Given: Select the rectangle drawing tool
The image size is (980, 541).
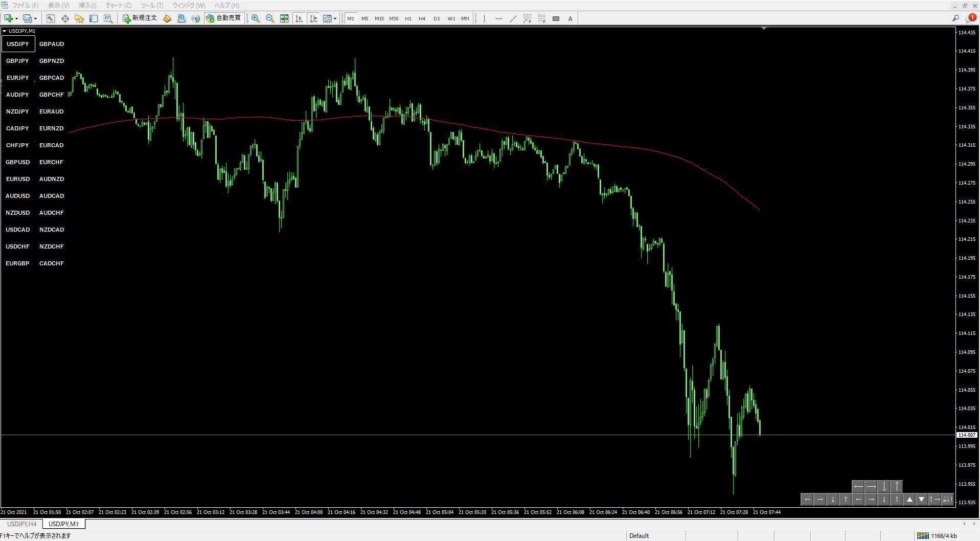Looking at the screenshot, I should coord(556,18).
